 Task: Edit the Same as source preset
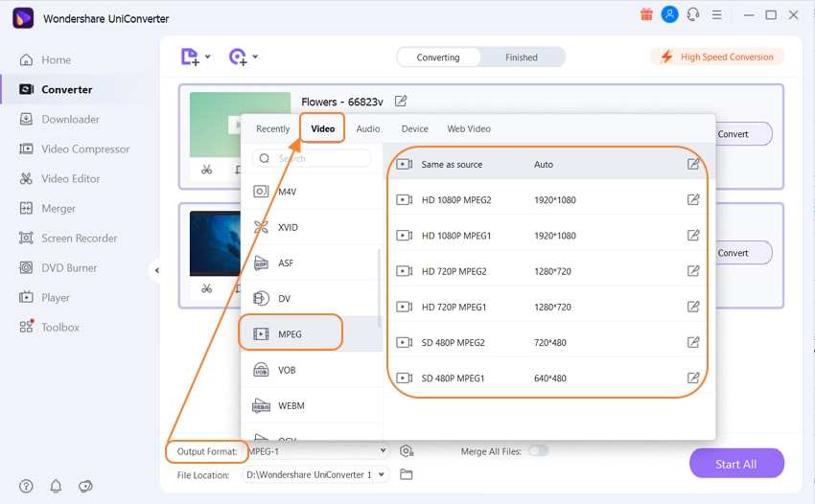693,164
